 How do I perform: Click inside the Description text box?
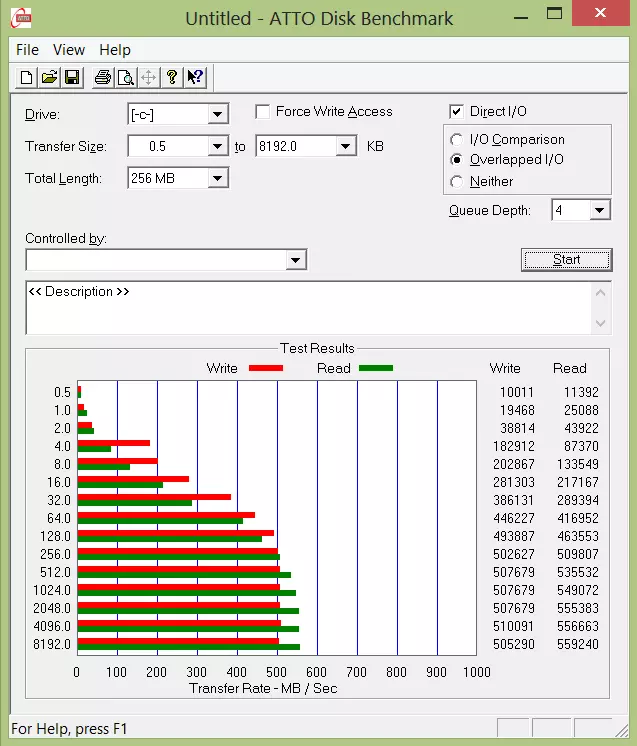(x=300, y=308)
